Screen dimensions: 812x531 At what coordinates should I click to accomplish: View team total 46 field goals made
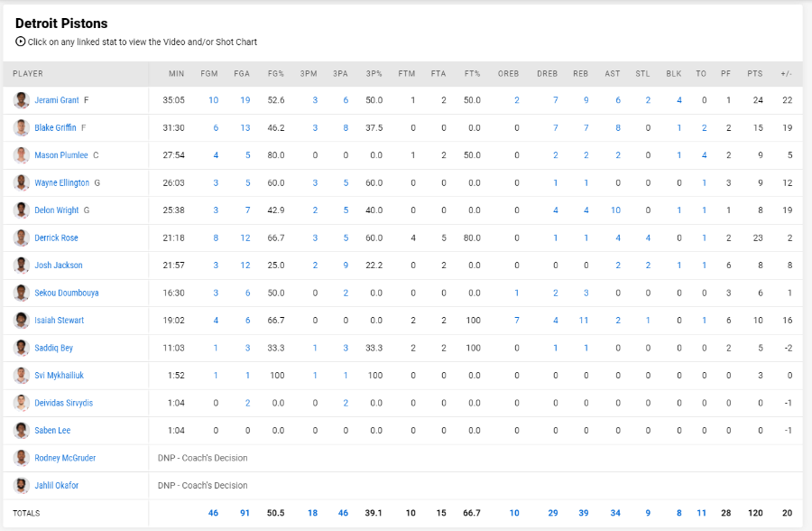213,513
